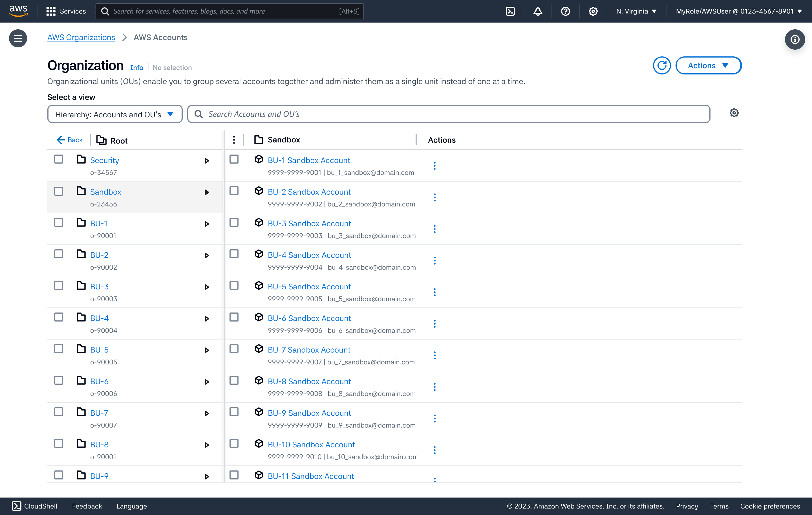Open the notifications bell
This screenshot has width=812, height=515.
[x=538, y=11]
